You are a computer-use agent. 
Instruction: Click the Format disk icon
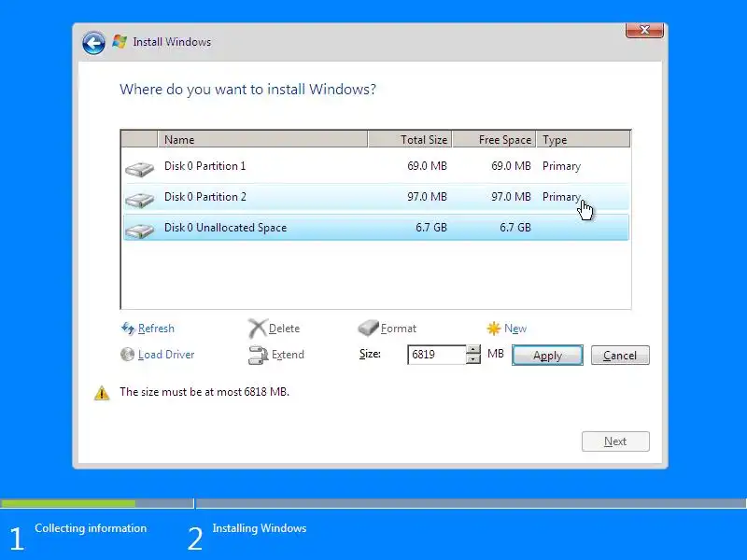click(368, 328)
